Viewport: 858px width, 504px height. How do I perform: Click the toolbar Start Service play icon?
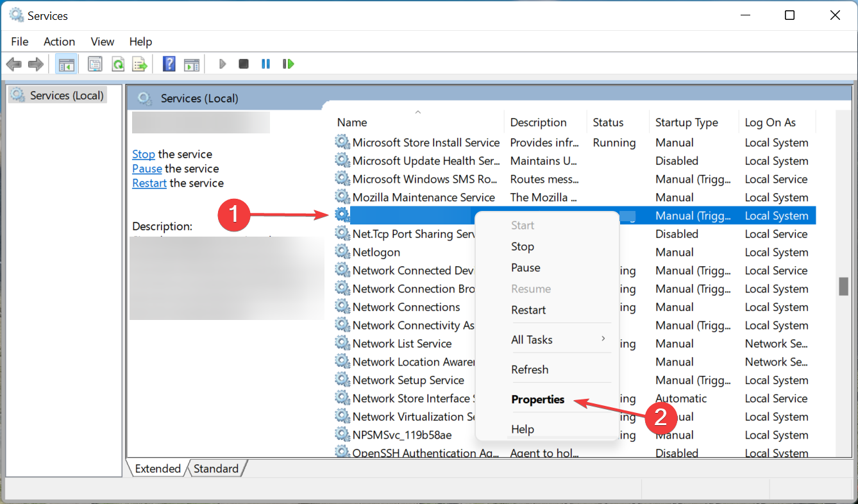click(x=223, y=64)
